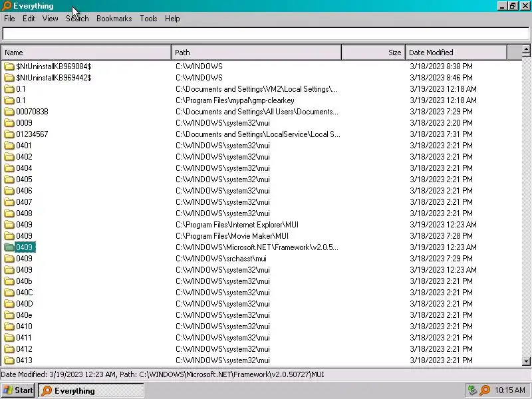Open the Tools menu
The height and width of the screenshot is (399, 532).
[x=148, y=19]
